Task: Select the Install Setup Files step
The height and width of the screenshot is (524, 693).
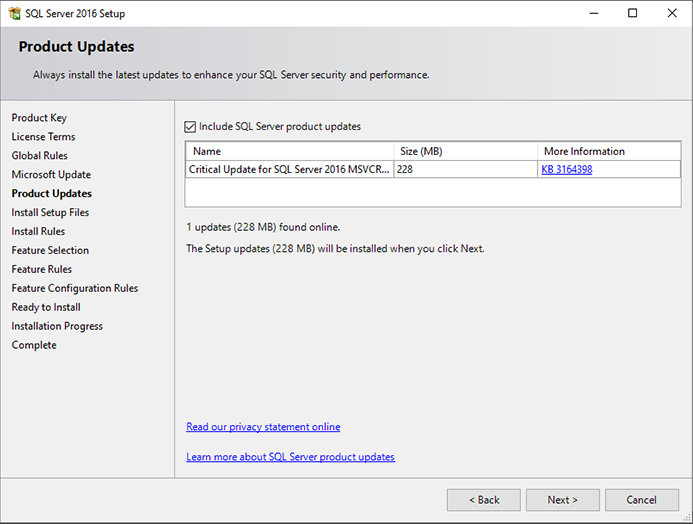Action: (x=50, y=213)
